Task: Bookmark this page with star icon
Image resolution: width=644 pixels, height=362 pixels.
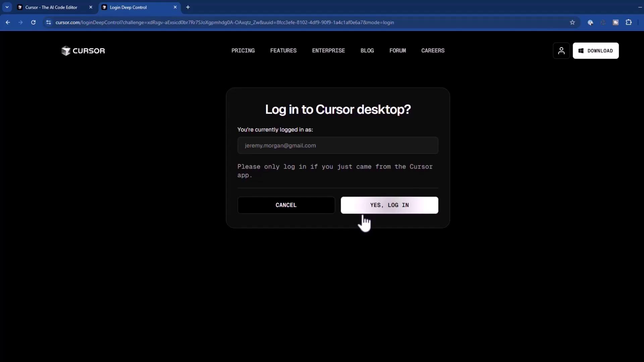Action: (x=572, y=22)
